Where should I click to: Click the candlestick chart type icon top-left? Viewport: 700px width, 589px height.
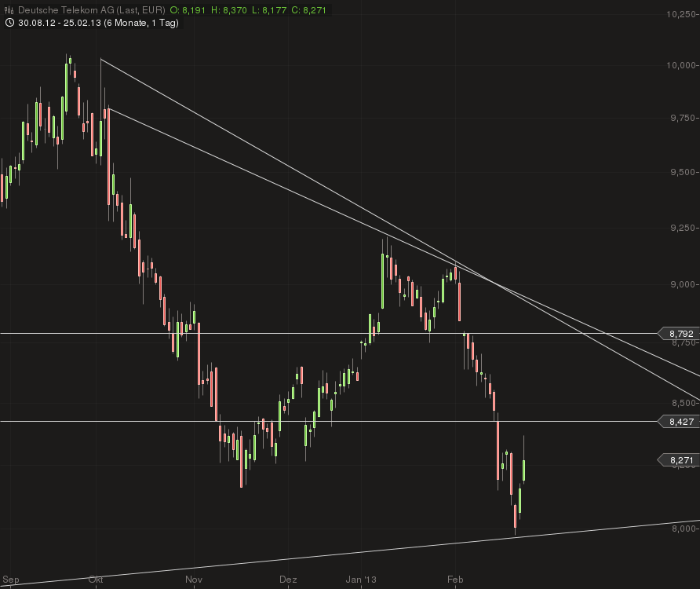tap(7, 9)
